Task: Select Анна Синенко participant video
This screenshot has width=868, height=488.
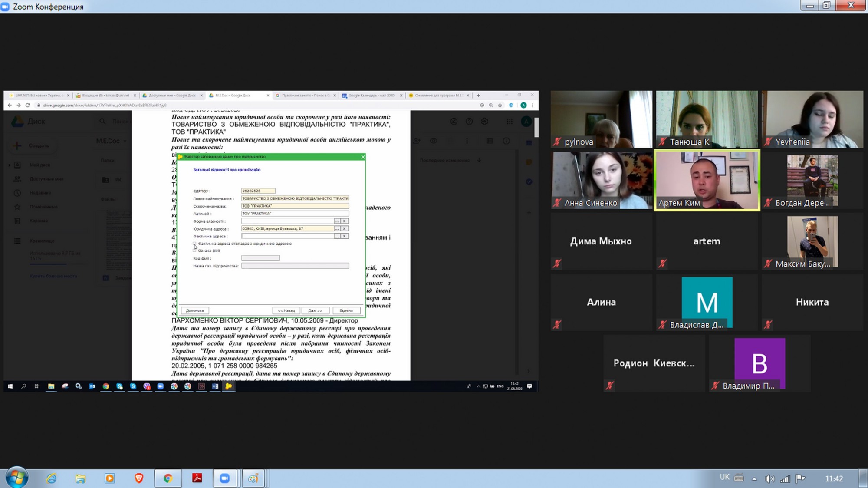Action: click(x=602, y=180)
